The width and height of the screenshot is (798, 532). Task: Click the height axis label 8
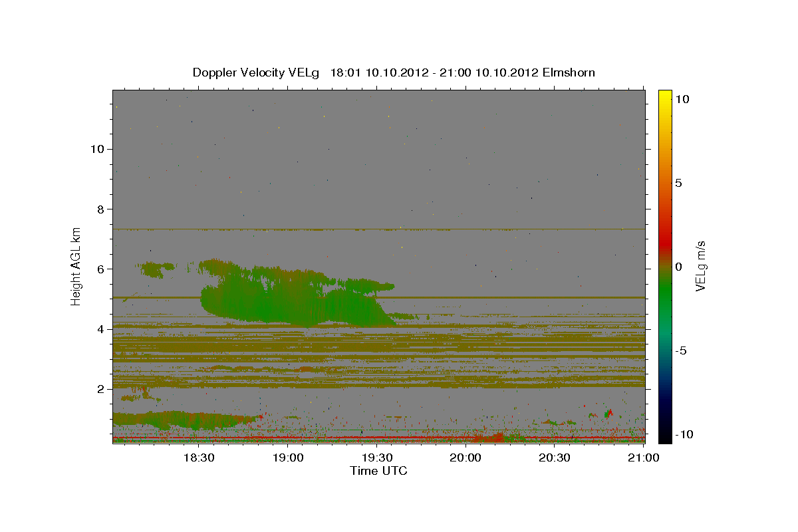coord(99,209)
